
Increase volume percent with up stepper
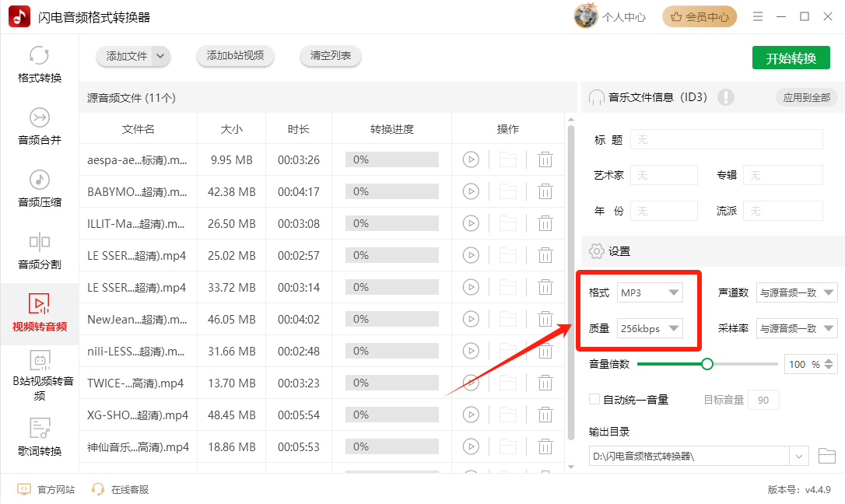[x=829, y=361]
